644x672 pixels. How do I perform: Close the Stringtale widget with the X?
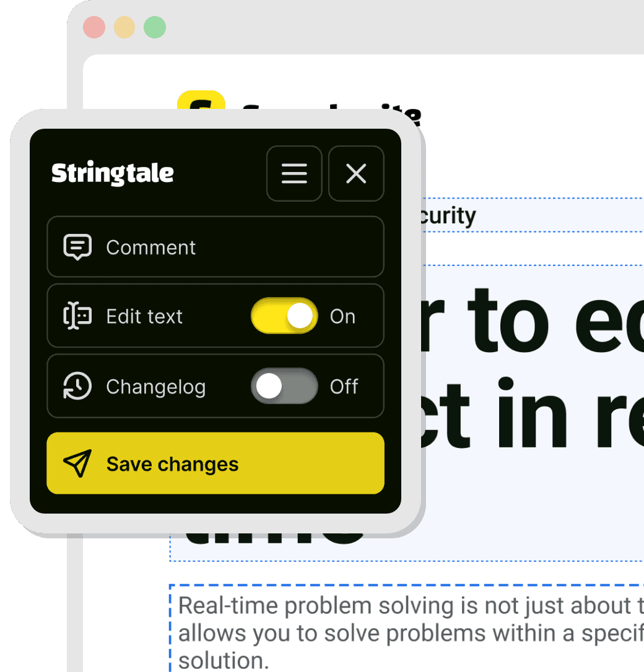pyautogui.click(x=356, y=174)
